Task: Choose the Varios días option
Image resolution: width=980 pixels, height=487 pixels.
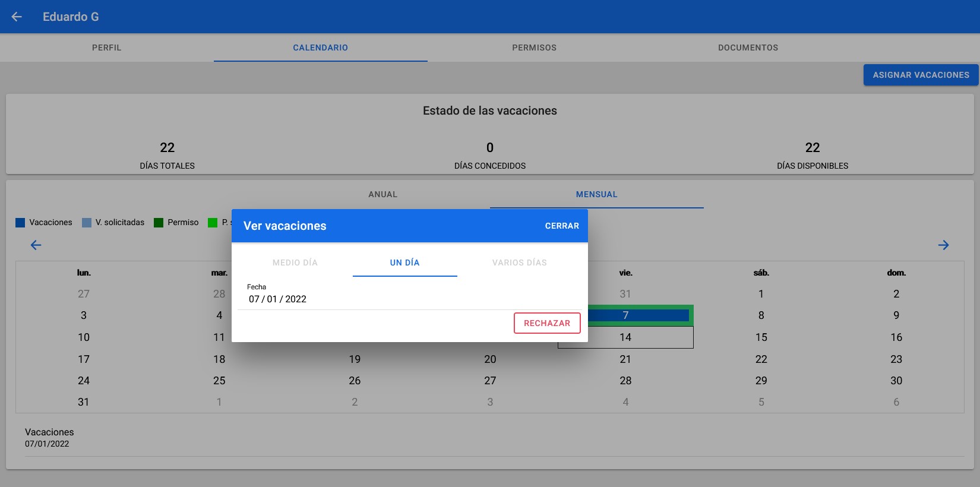Action: (519, 263)
